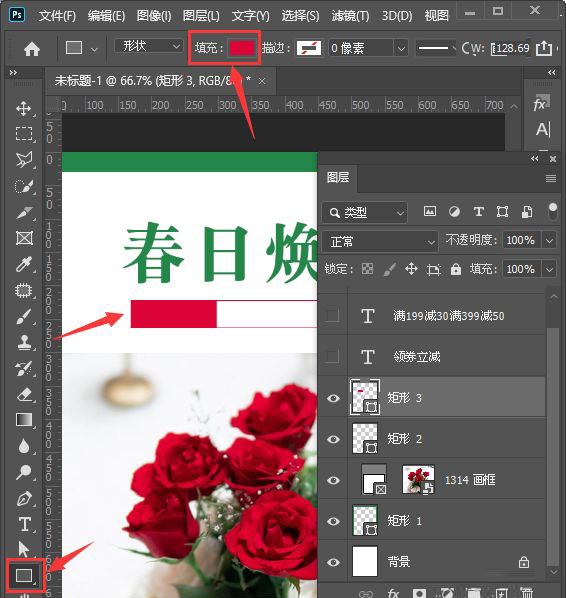Select the Move tool
The width and height of the screenshot is (566, 598).
coord(24,108)
